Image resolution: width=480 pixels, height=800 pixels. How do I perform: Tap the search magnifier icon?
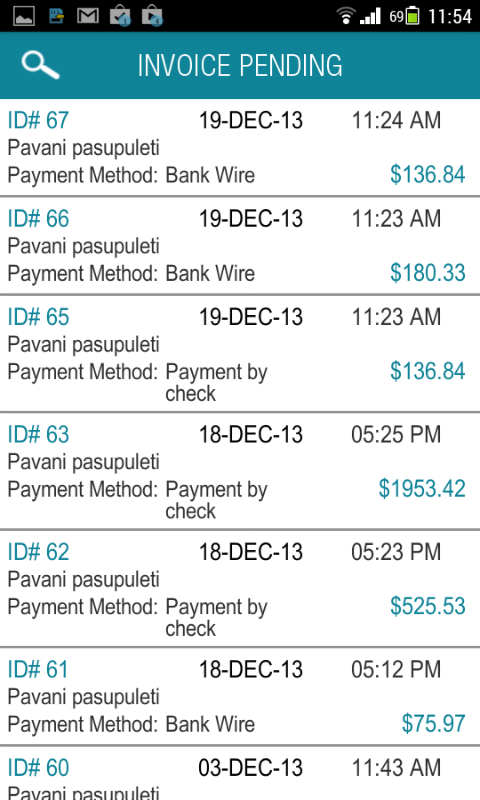(x=40, y=65)
